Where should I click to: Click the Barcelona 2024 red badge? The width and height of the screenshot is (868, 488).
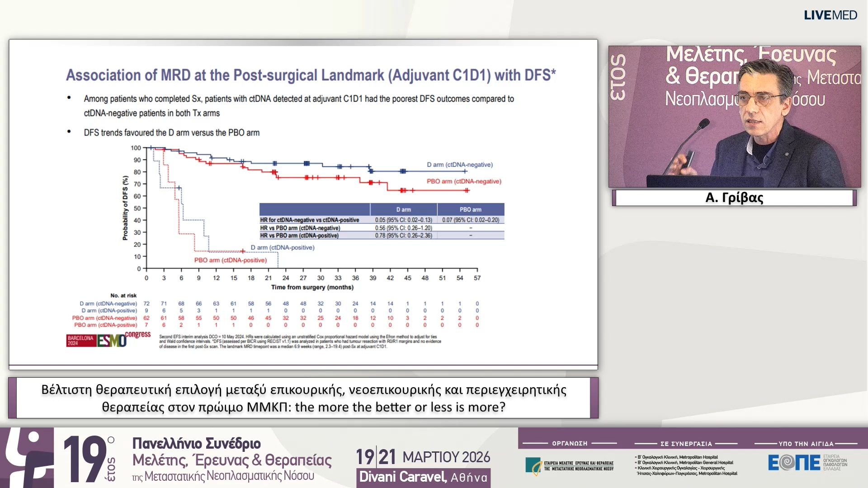point(80,340)
